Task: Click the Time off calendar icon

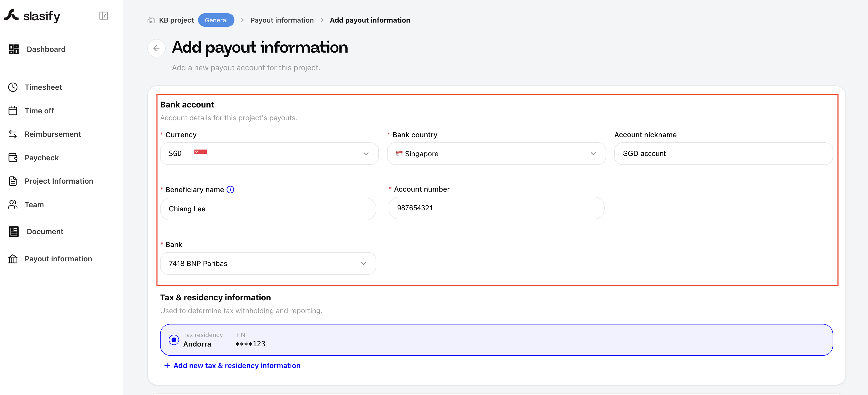Action: point(13,111)
